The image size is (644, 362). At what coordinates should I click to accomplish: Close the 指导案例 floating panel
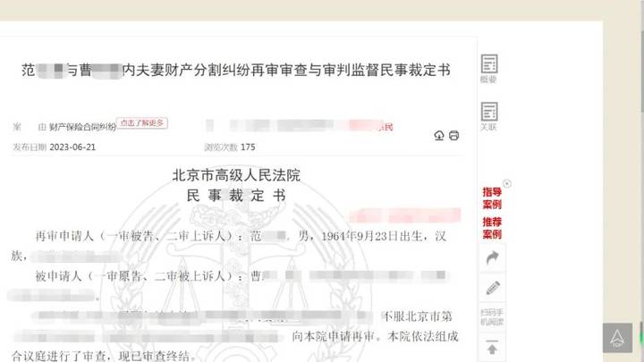pyautogui.click(x=507, y=183)
